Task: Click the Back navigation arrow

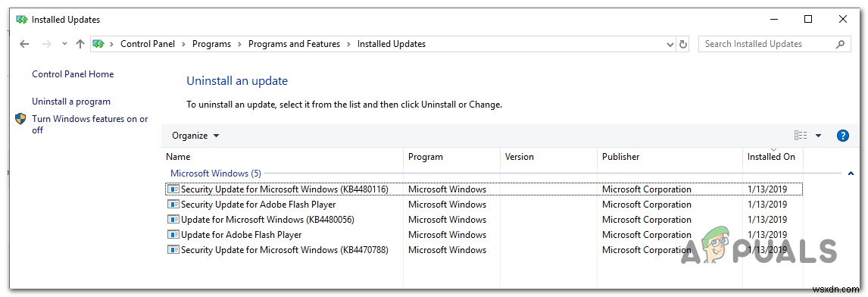Action: [x=24, y=44]
